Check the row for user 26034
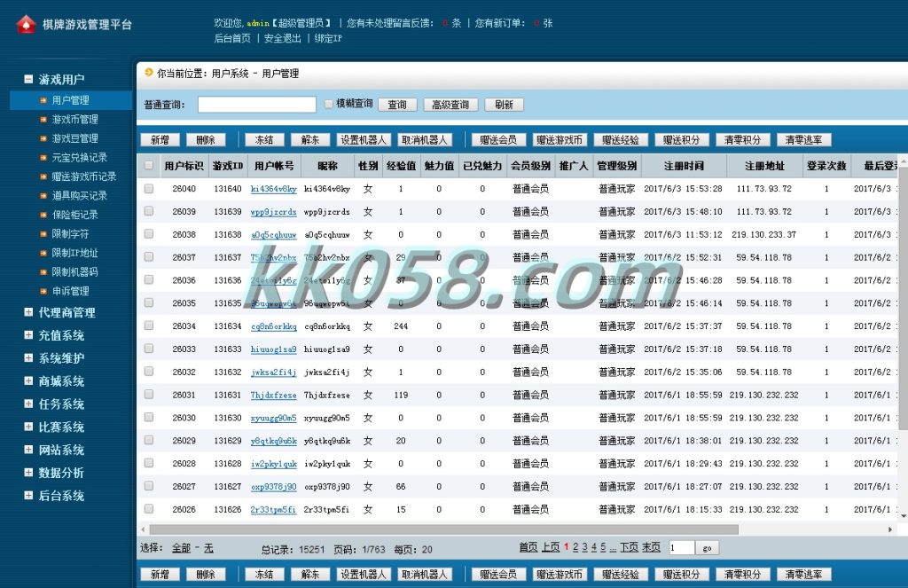This screenshot has height=588, width=908. click(x=149, y=325)
